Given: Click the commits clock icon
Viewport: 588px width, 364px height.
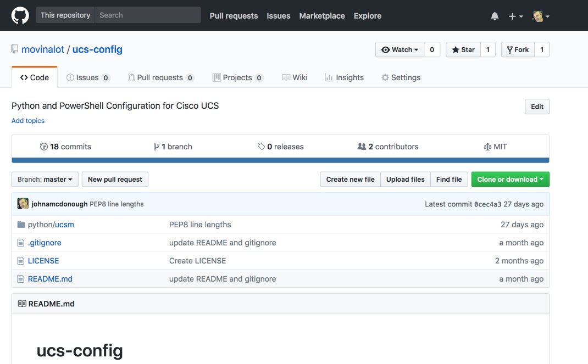Looking at the screenshot, I should pos(44,147).
